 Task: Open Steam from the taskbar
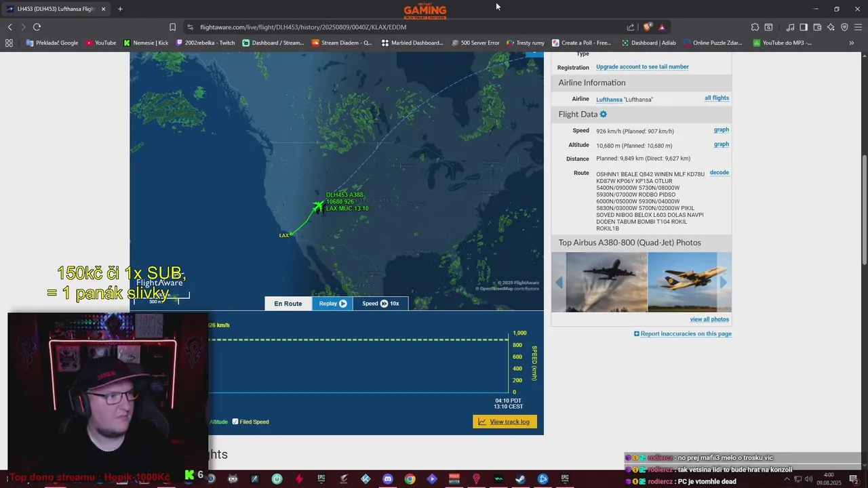click(x=520, y=479)
